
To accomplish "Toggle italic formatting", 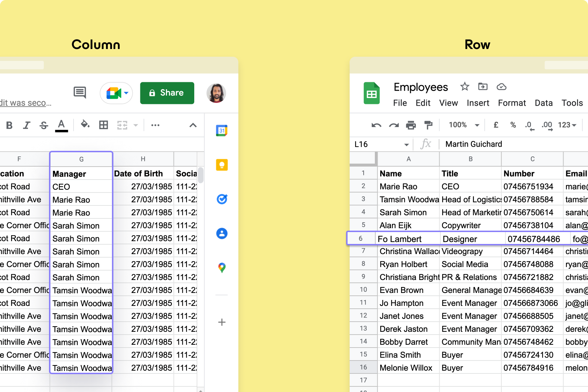I will 27,125.
